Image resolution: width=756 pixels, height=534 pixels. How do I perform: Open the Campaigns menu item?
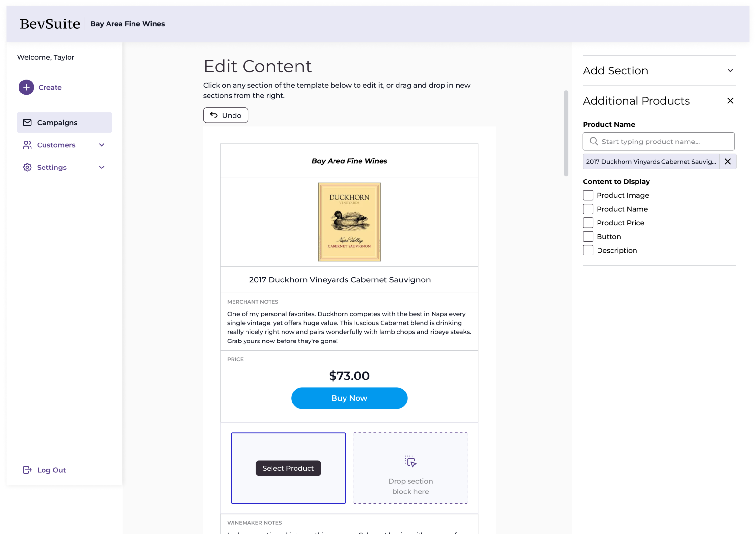tap(65, 122)
